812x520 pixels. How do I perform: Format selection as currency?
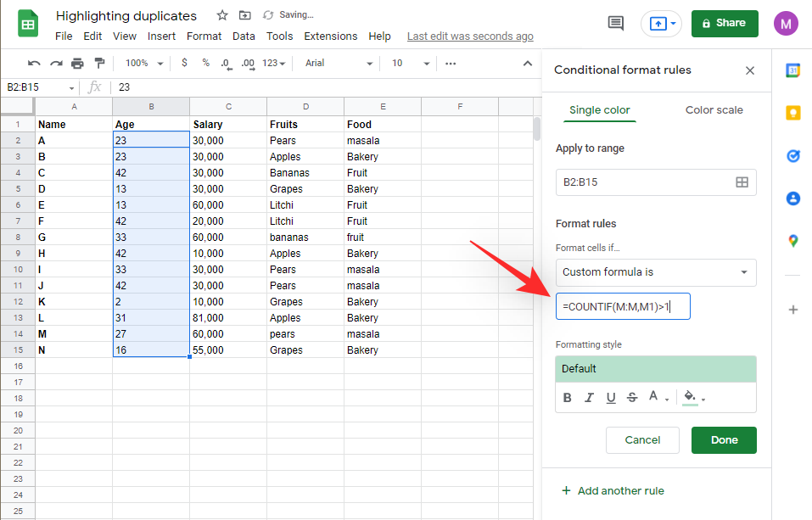tap(183, 63)
